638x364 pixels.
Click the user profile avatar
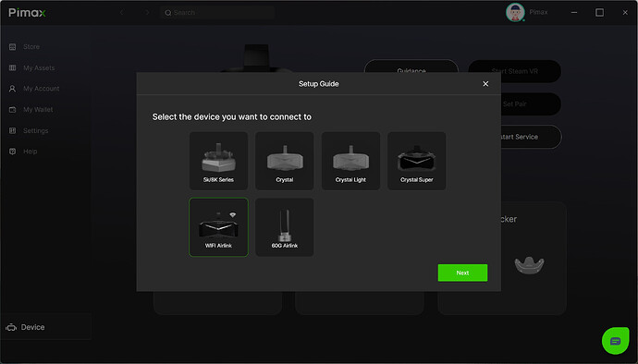(x=515, y=13)
